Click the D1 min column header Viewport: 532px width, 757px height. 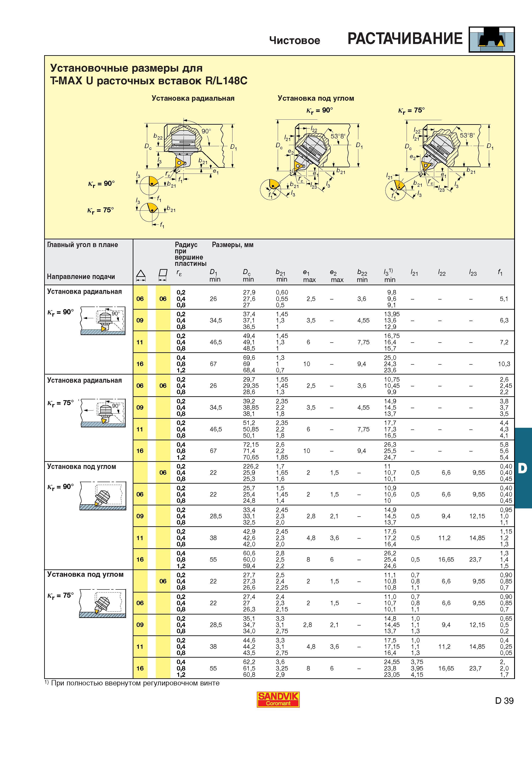215,276
